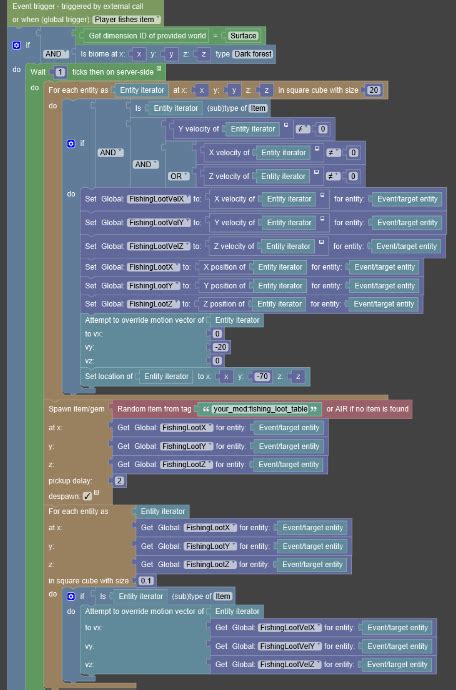Image resolution: width=456 pixels, height=690 pixels.
Task: Open not-equal dropdown for X velocity
Action: (x=333, y=153)
